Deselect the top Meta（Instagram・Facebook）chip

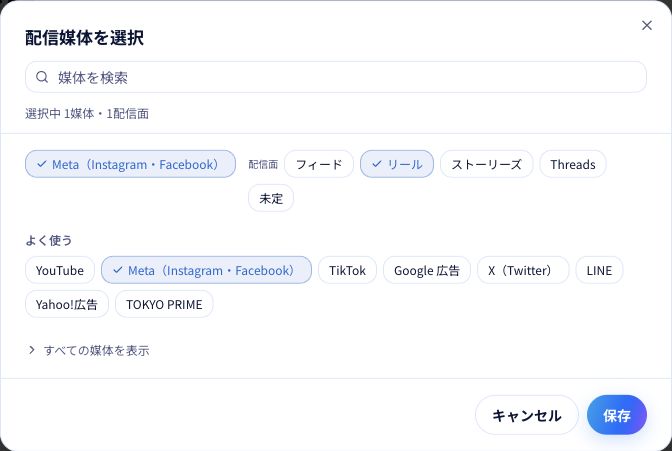[x=130, y=164]
